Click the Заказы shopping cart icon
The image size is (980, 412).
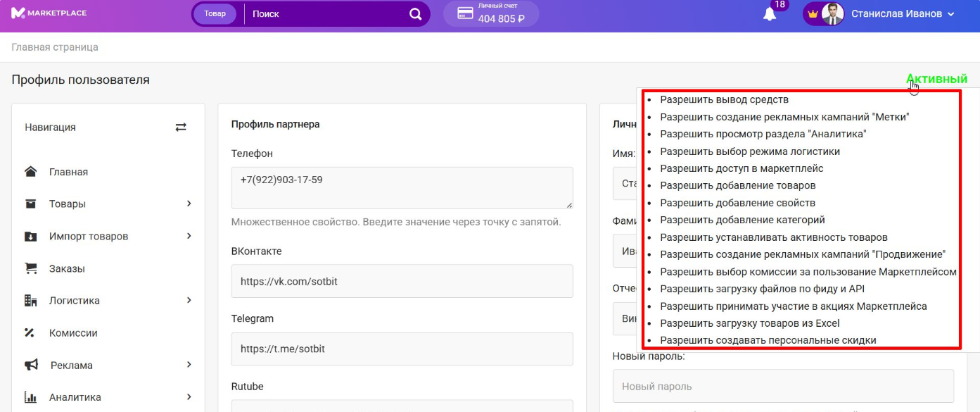(x=30, y=268)
